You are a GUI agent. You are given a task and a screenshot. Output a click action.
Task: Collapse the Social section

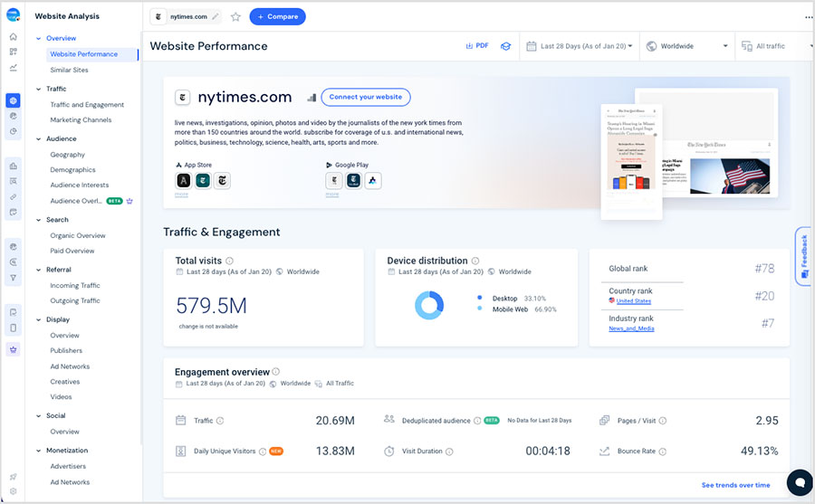tap(38, 415)
